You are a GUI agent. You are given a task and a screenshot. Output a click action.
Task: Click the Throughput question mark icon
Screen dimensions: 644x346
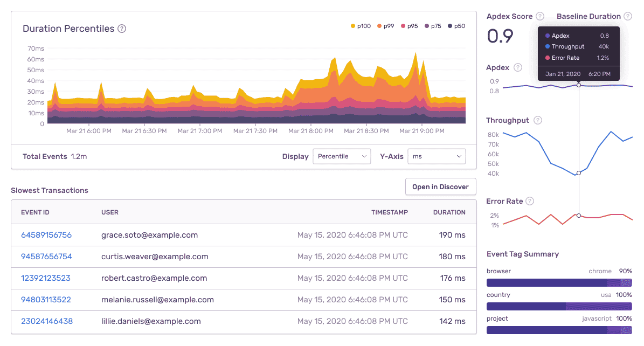[538, 120]
